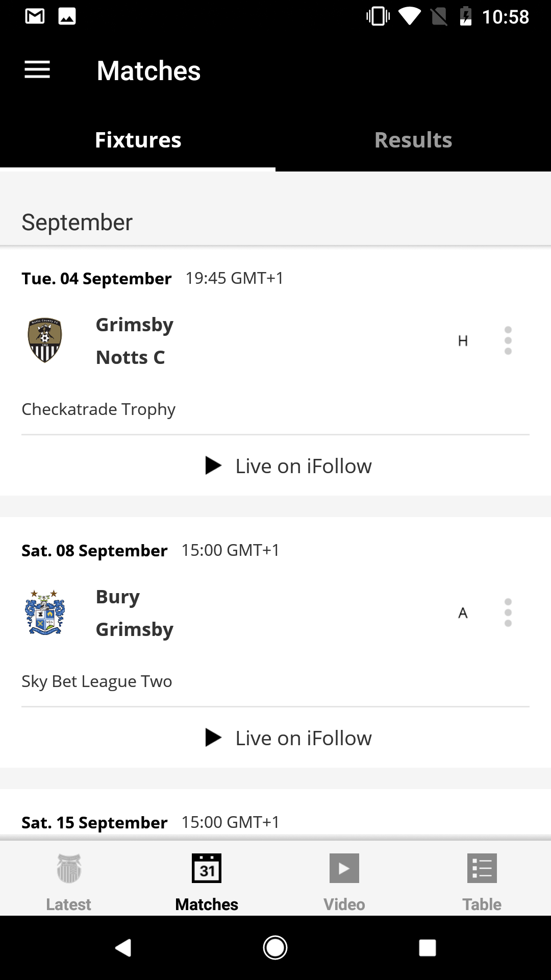Viewport: 551px width, 980px height.
Task: Watch Sky Bet League Two match on iFollow
Action: coord(289,738)
